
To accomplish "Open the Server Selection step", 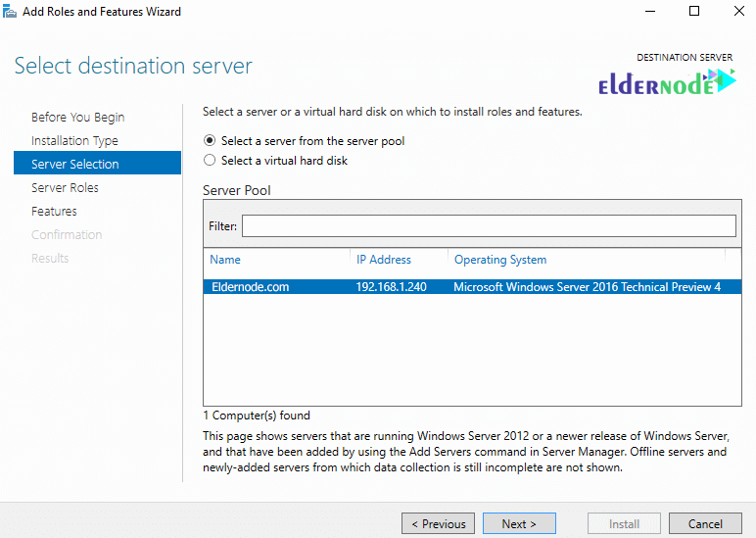I will tap(97, 163).
